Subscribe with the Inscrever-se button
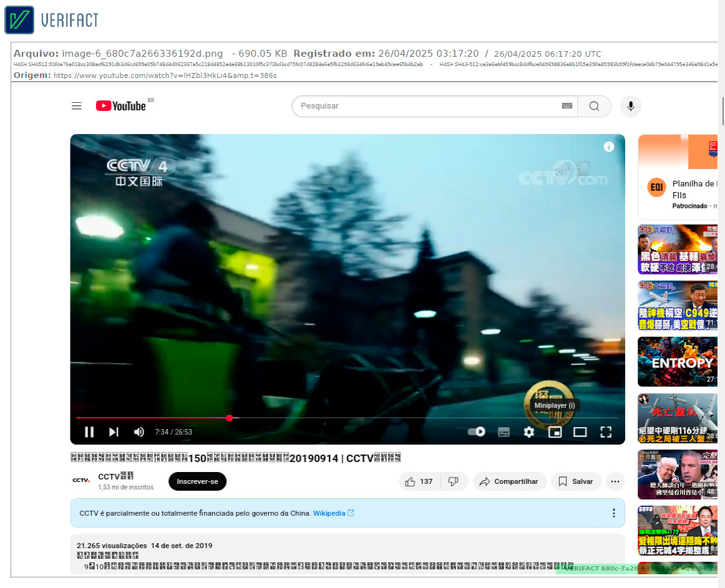The height and width of the screenshot is (588, 725). click(197, 481)
